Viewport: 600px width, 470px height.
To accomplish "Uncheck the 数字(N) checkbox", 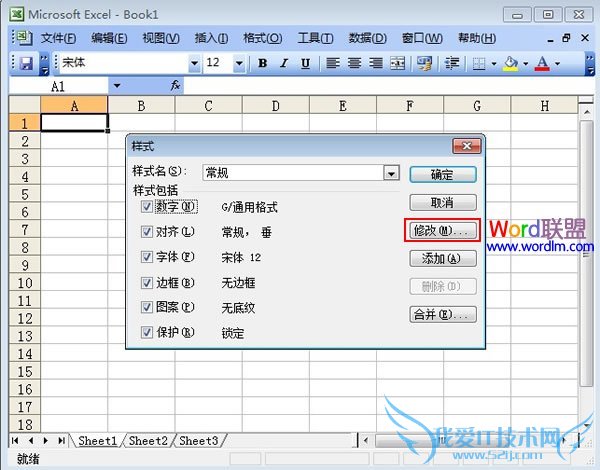I will click(147, 207).
